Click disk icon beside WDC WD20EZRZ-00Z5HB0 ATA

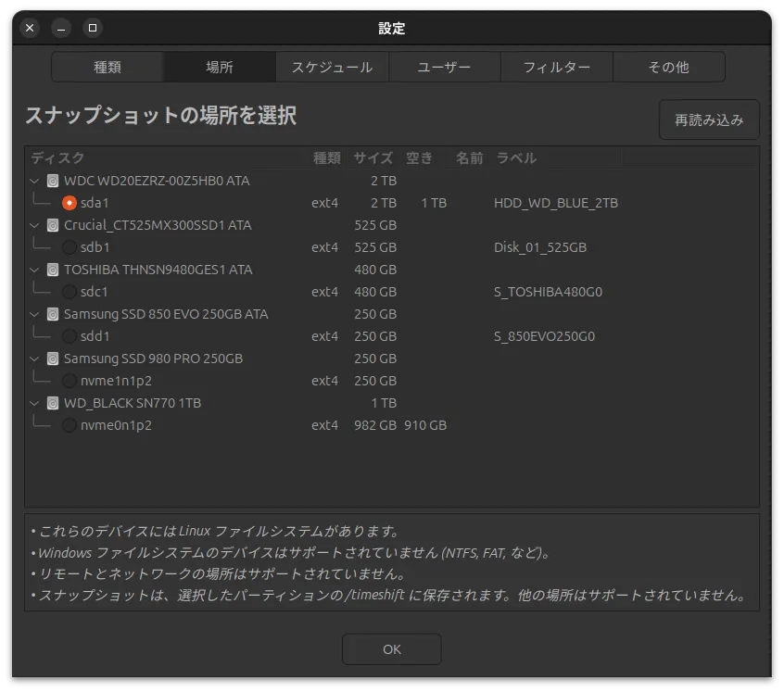[53, 181]
